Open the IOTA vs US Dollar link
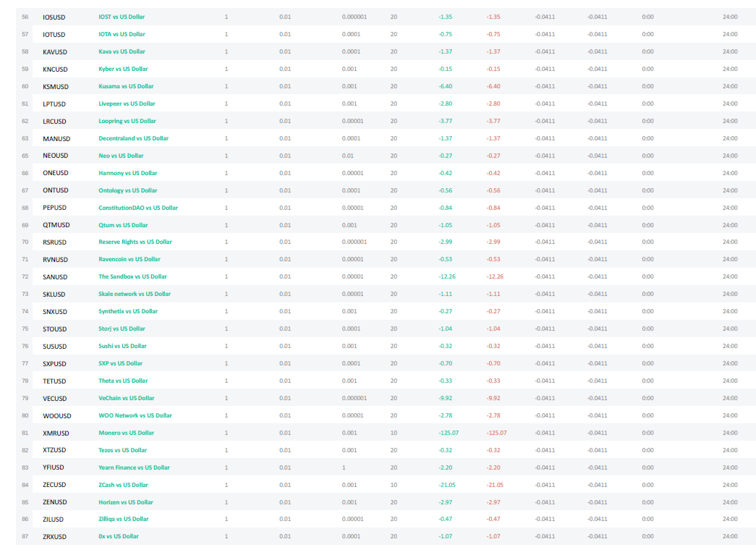 122,34
